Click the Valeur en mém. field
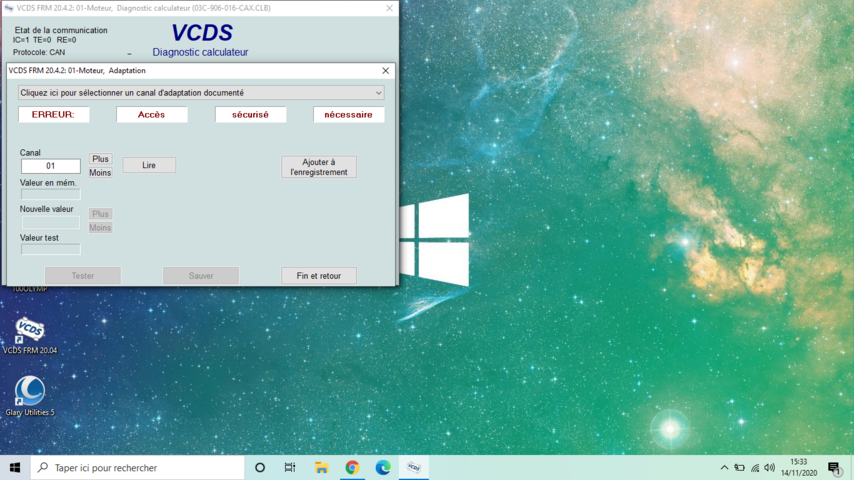This screenshot has width=854, height=480. click(51, 194)
